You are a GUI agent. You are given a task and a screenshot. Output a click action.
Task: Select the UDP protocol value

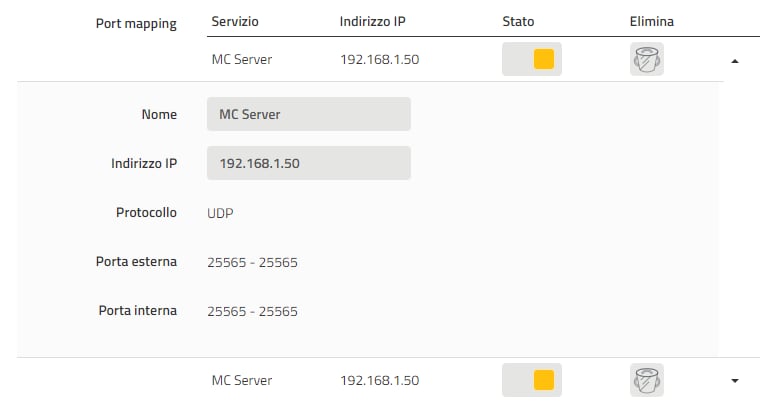coord(220,213)
